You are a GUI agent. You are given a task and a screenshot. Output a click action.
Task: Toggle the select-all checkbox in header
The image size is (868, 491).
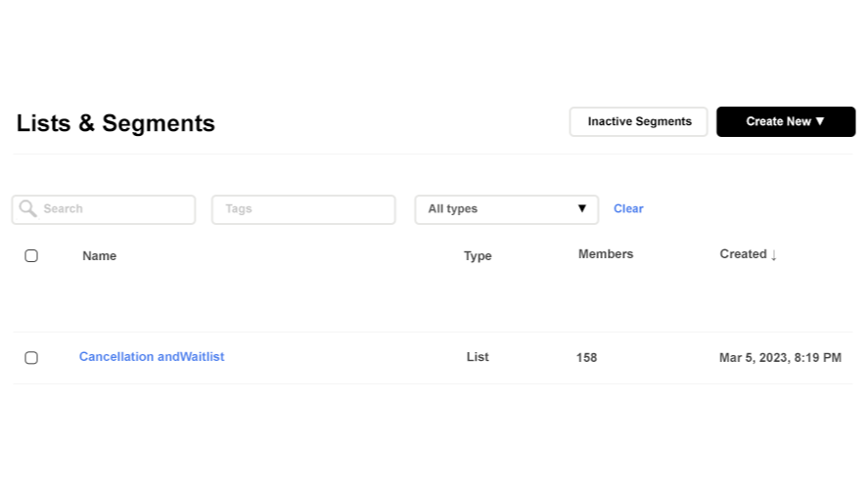point(31,255)
